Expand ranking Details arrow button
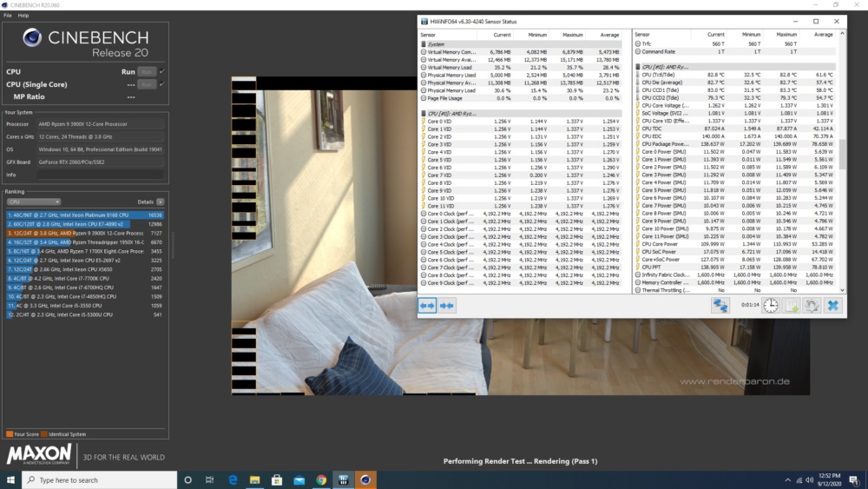Image resolution: width=868 pixels, height=489 pixels. 160,202
